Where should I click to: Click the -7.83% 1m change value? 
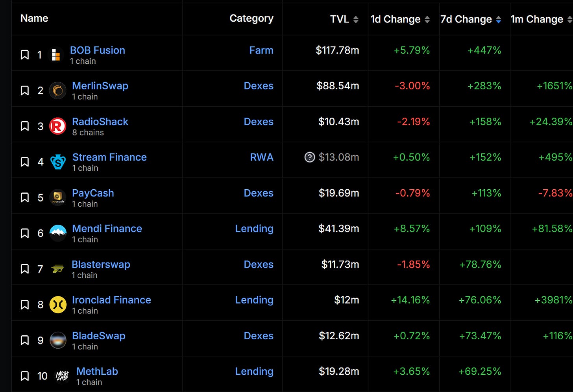(555, 193)
